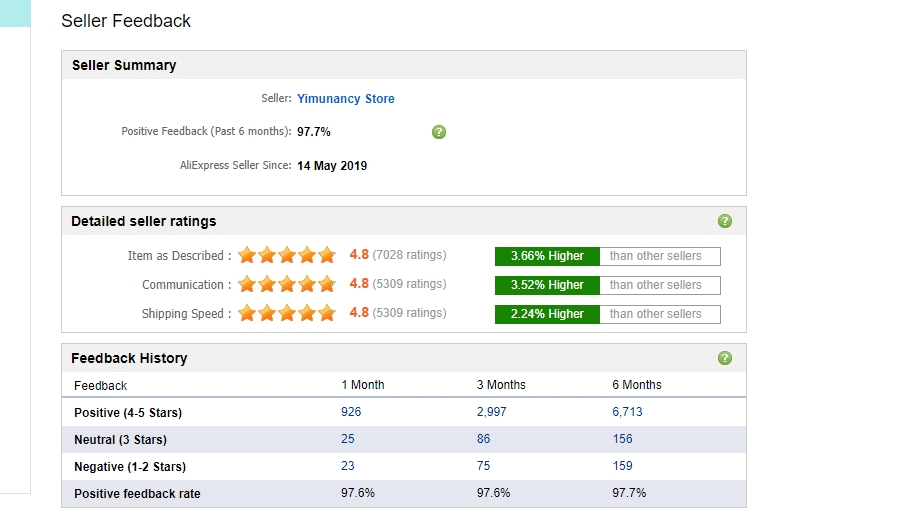Click the 2.24% Higher comparison bar
The image size is (919, 517).
(547, 314)
